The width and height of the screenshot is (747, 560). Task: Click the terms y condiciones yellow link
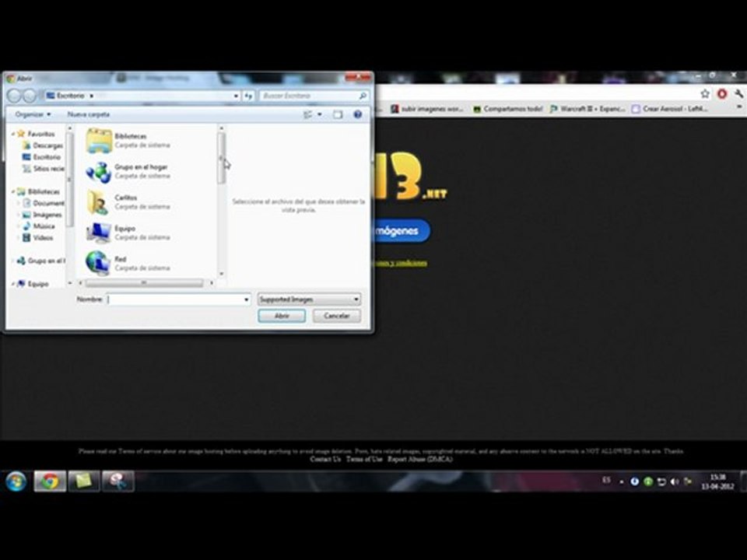(x=399, y=263)
